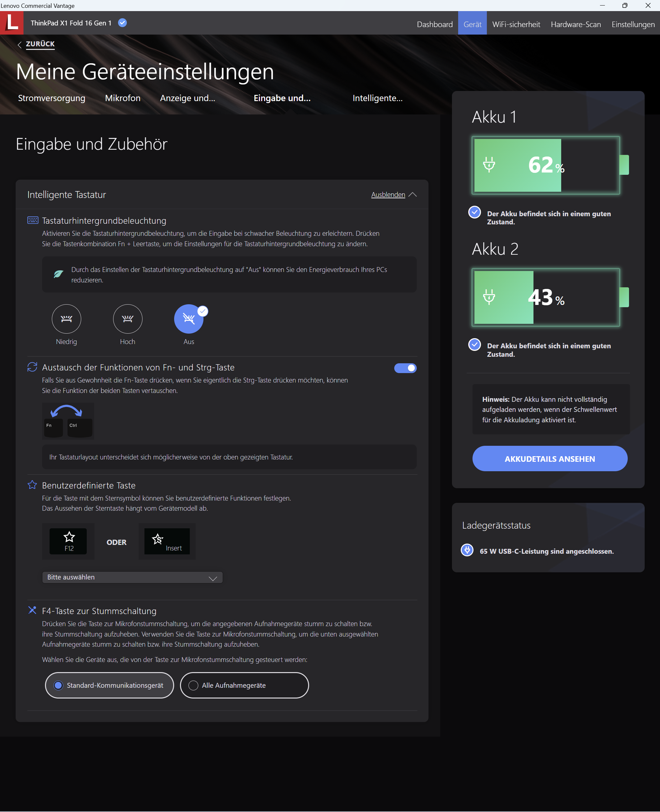Click the USB-C charger status icon

pyautogui.click(x=467, y=550)
